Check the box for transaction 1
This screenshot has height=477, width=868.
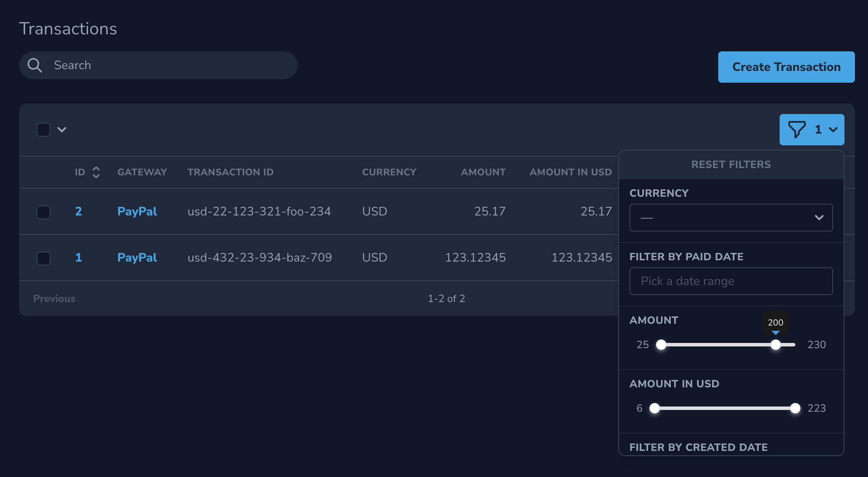point(44,259)
